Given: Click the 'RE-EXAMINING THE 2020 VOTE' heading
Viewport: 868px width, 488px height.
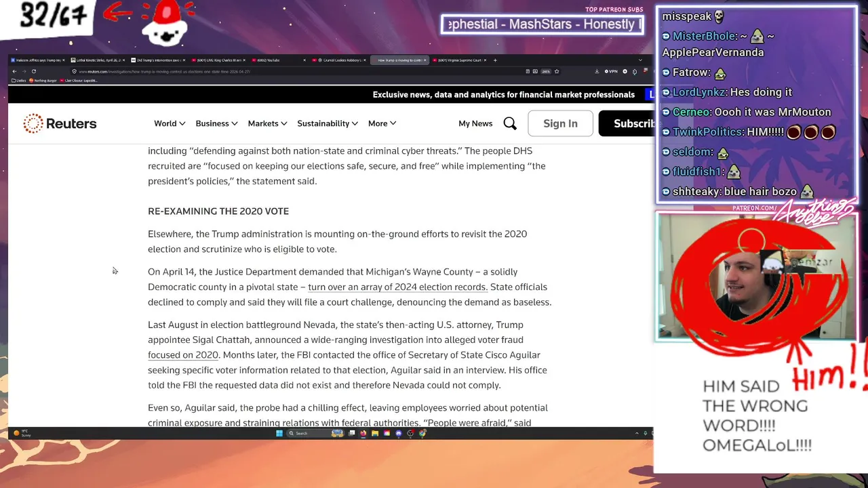Looking at the screenshot, I should pyautogui.click(x=218, y=211).
